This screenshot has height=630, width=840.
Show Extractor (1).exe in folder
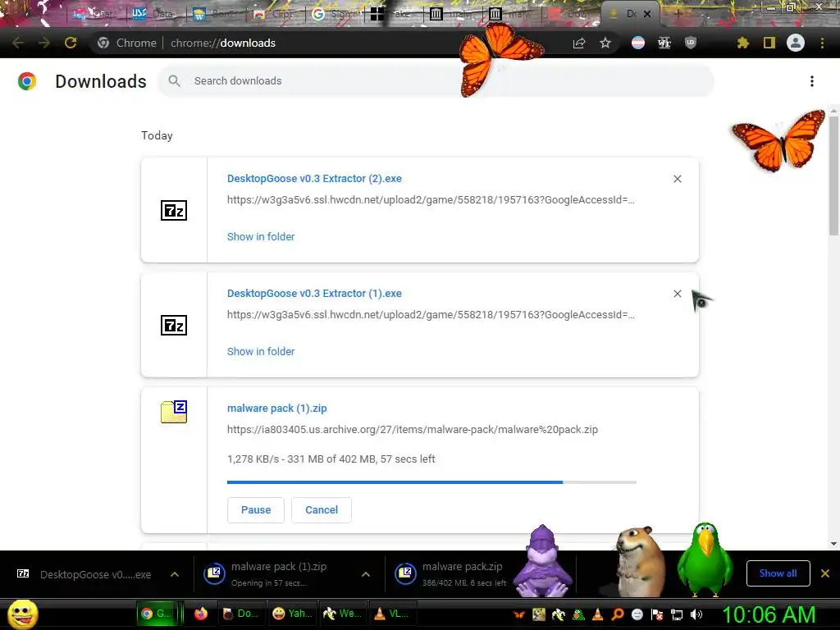tap(261, 351)
